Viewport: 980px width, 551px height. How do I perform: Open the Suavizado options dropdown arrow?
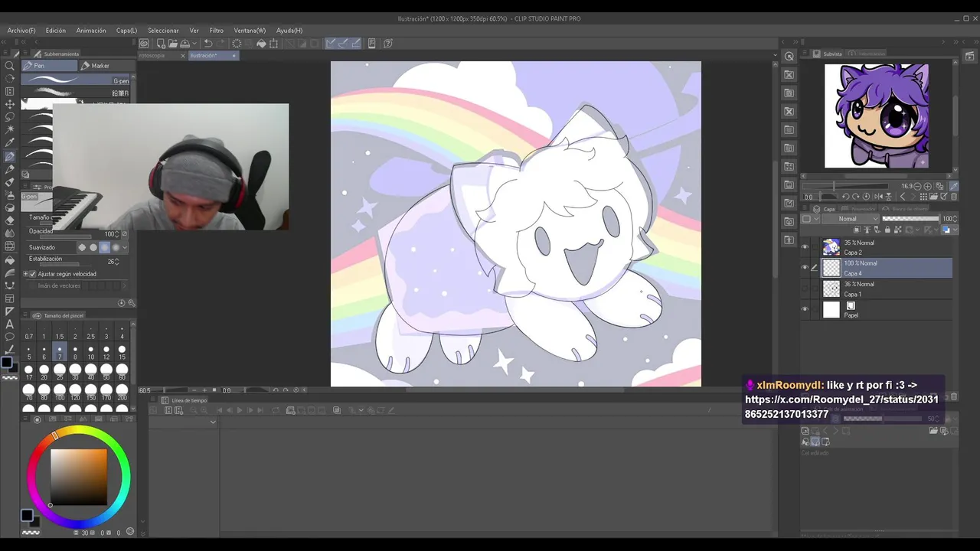point(125,247)
